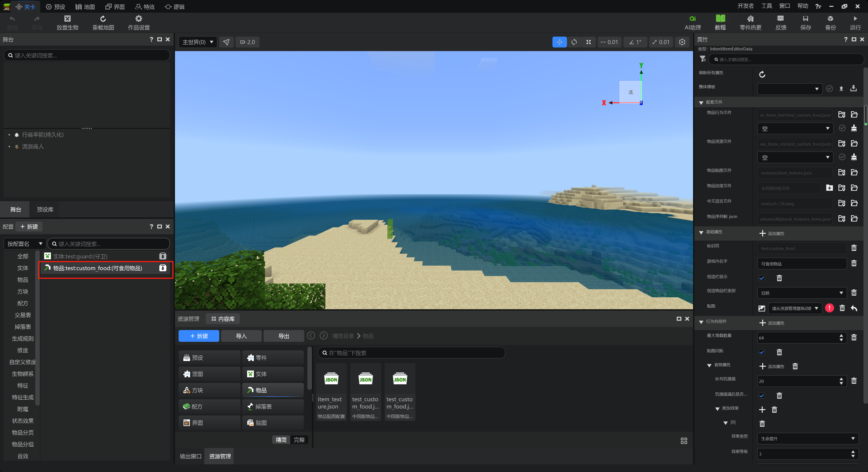Open the 界面 top menu tab
This screenshot has height=472, width=868.
click(115, 7)
